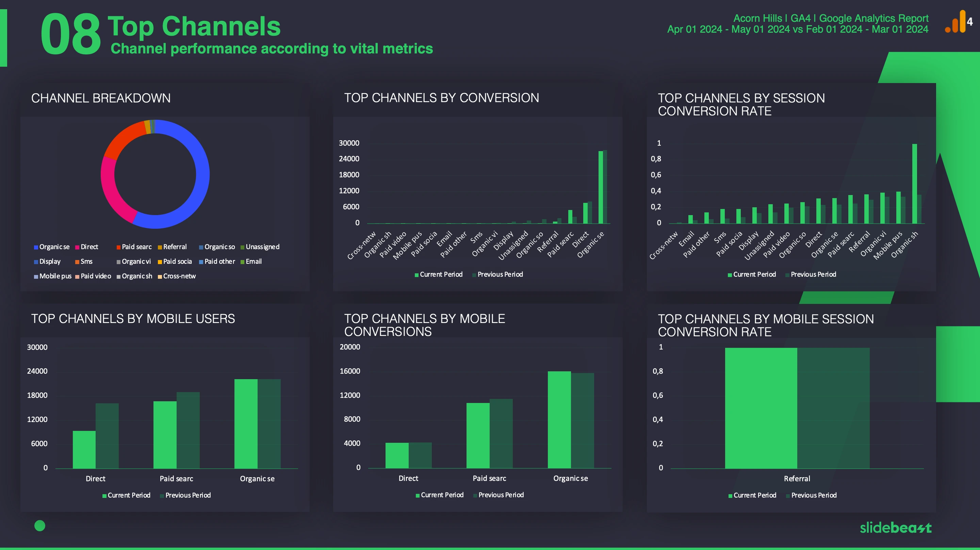Click the TOP CHANNELS BY SESSION CONVERSION RATE title
This screenshot has width=980, height=550.
[741, 105]
